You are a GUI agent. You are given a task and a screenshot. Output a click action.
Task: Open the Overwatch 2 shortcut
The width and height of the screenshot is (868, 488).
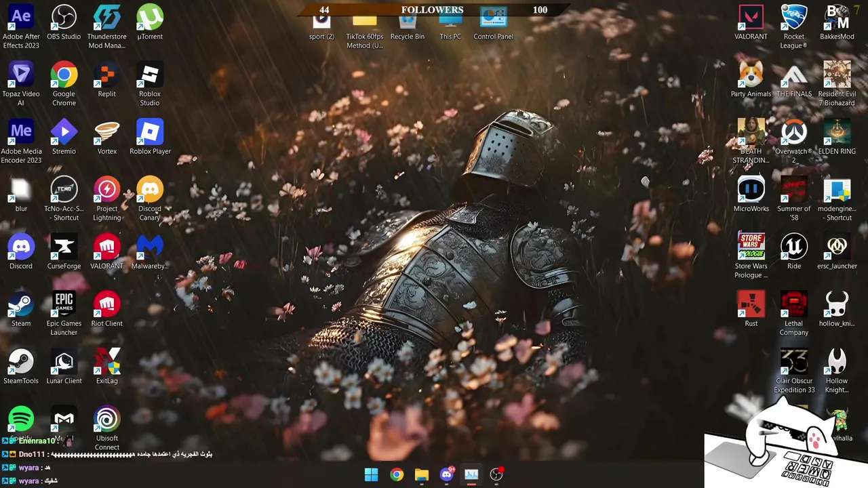tap(794, 142)
